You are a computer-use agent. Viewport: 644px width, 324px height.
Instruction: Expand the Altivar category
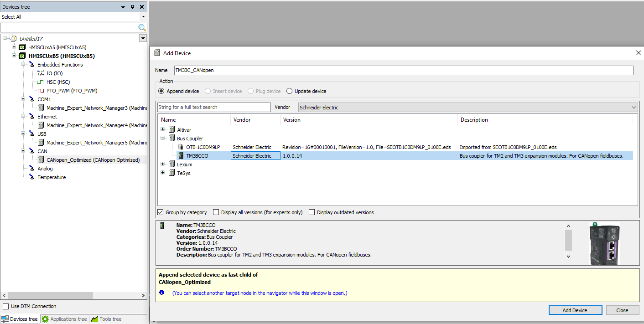pyautogui.click(x=163, y=130)
